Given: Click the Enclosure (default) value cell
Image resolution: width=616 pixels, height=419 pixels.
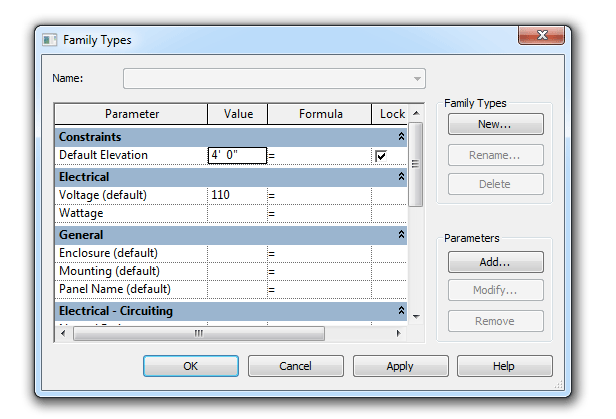Looking at the screenshot, I should 237,253.
